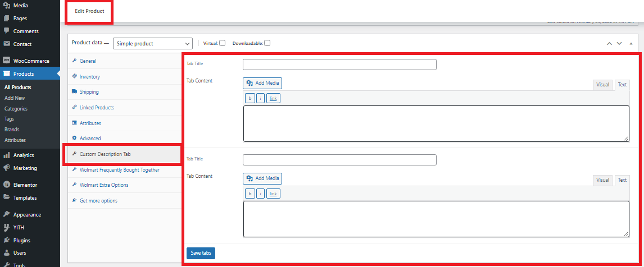This screenshot has height=267, width=644.
Task: Open Attributes submenu link in sidebar
Action: pos(15,140)
